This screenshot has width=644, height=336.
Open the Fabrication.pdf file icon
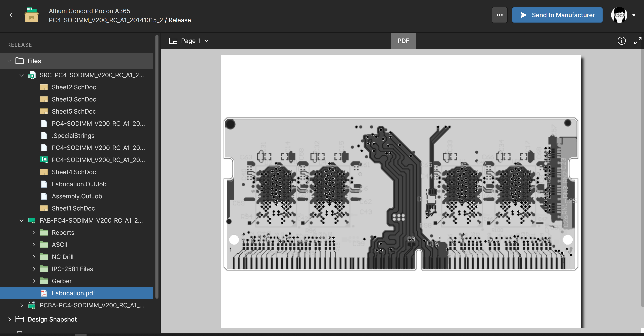tap(44, 293)
